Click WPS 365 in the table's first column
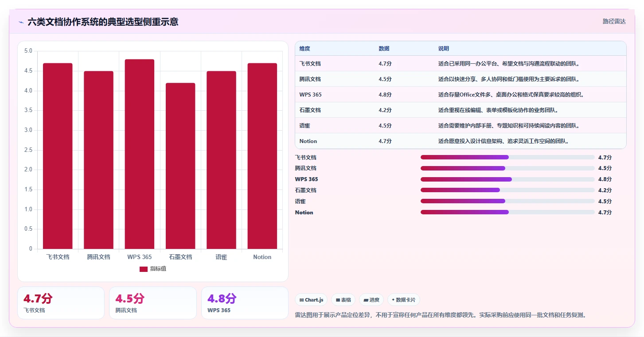The image size is (644, 337). click(310, 95)
